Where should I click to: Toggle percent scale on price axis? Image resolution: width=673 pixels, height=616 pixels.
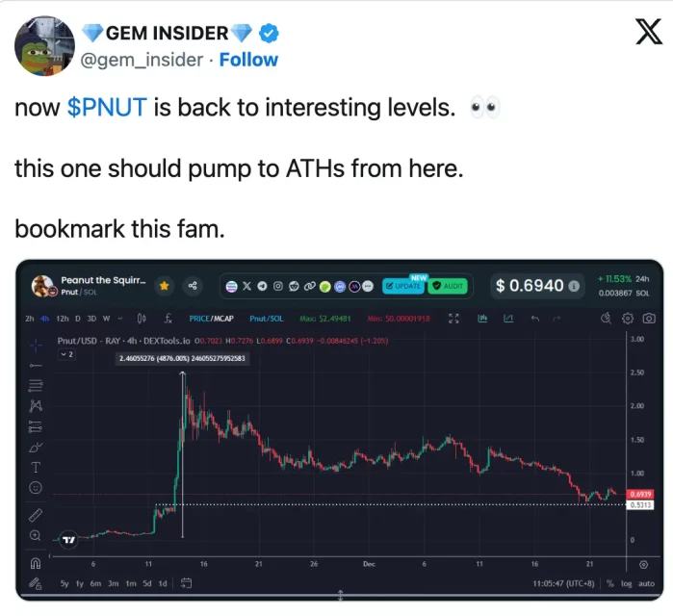tap(609, 583)
